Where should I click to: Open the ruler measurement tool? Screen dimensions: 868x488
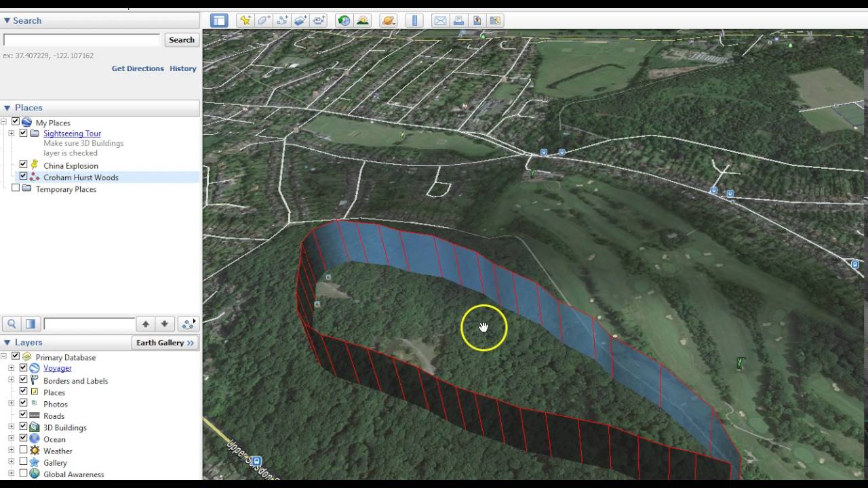pos(414,20)
